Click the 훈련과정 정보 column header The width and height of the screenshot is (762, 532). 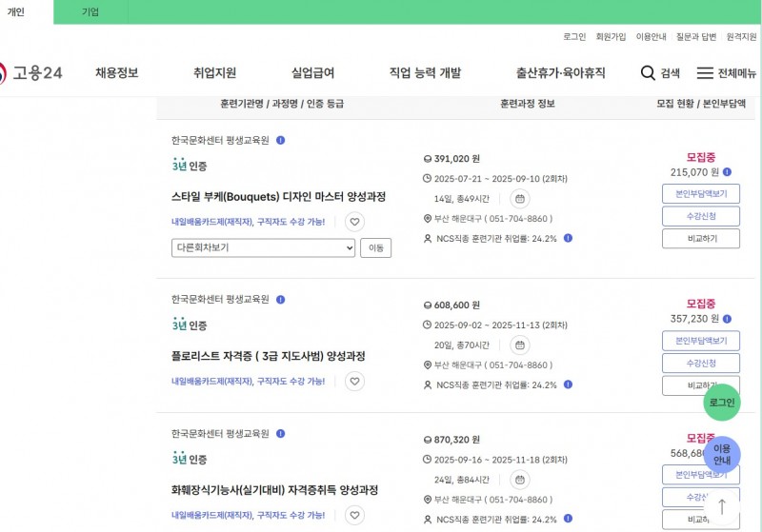click(x=528, y=104)
